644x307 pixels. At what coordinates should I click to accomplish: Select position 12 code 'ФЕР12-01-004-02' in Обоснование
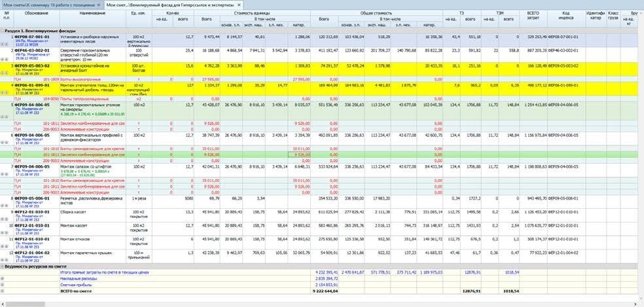click(x=31, y=253)
